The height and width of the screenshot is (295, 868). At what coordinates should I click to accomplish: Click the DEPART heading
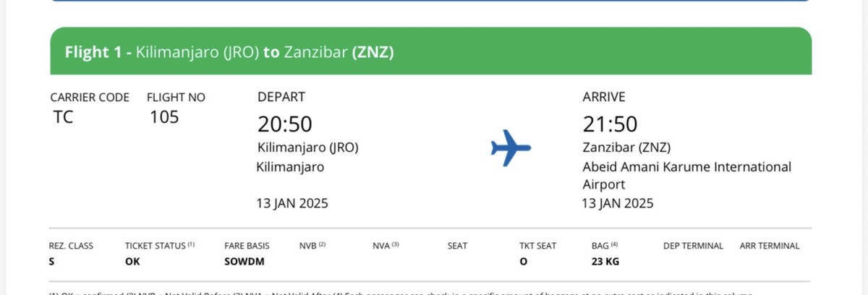tap(281, 97)
